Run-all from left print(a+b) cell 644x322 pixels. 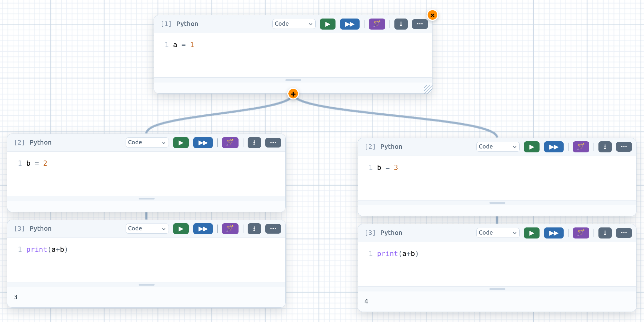(x=203, y=229)
